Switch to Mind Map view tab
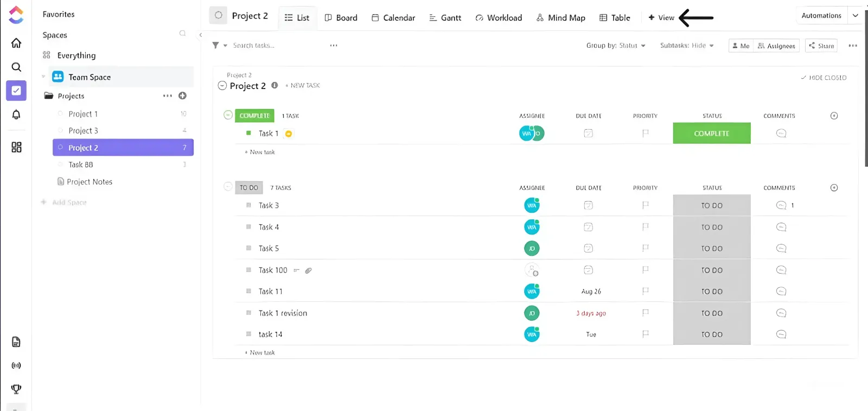Image resolution: width=868 pixels, height=411 pixels. pos(561,17)
